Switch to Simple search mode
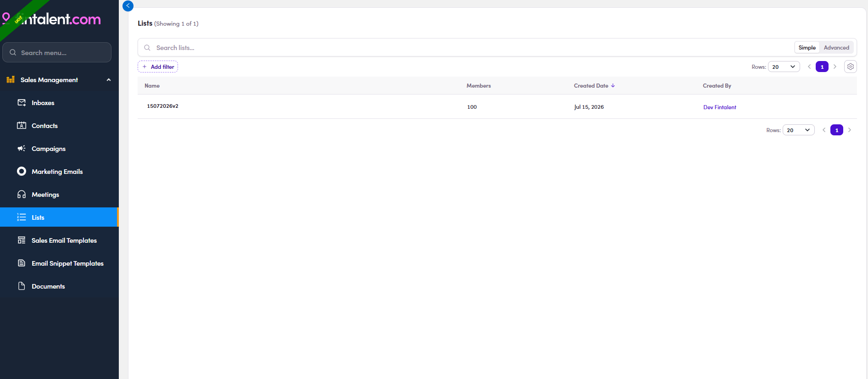This screenshot has height=379, width=868. [807, 48]
